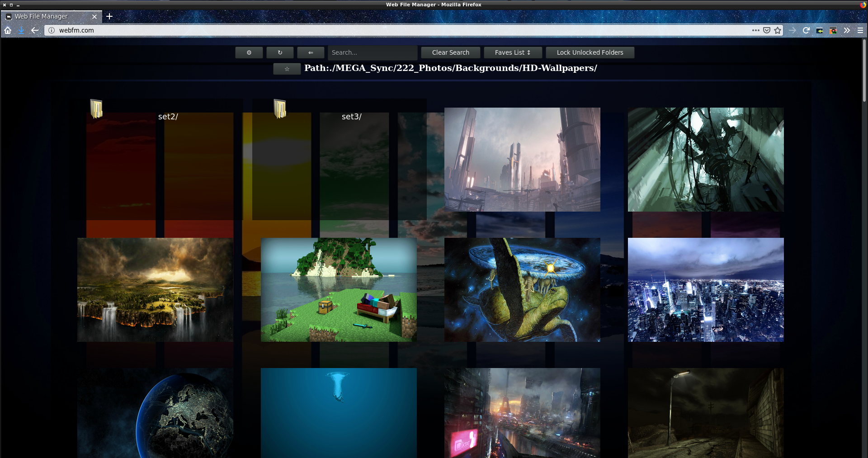Click the dark extension icon in toolbar
This screenshot has width=868, height=458.
(820, 30)
